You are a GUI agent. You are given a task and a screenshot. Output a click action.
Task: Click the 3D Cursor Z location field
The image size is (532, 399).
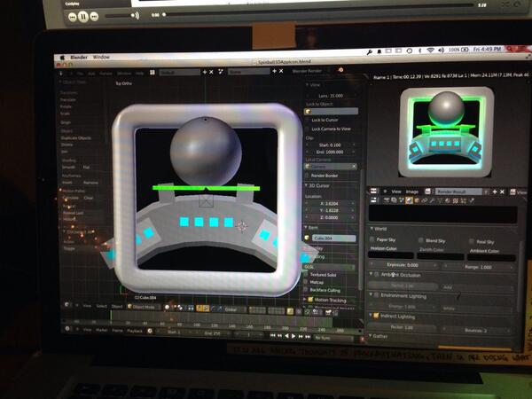pyautogui.click(x=331, y=217)
